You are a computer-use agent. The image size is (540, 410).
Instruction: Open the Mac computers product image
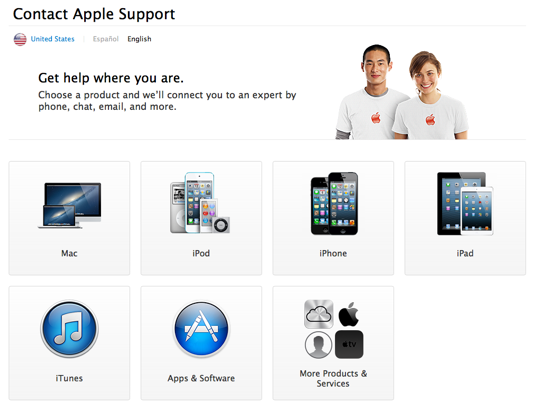70,205
